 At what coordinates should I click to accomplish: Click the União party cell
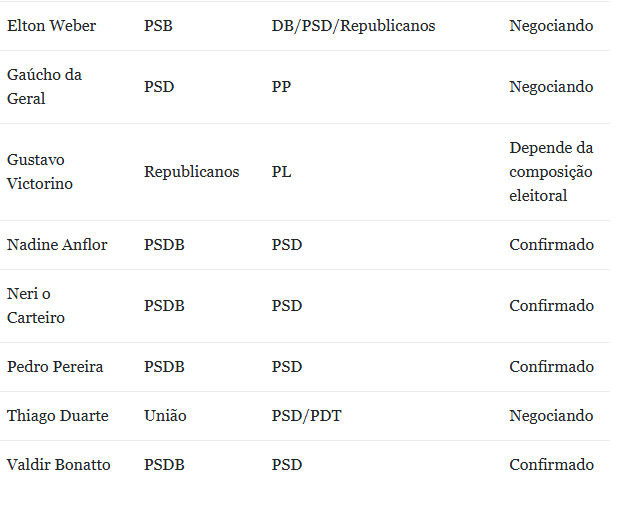pyautogui.click(x=165, y=416)
